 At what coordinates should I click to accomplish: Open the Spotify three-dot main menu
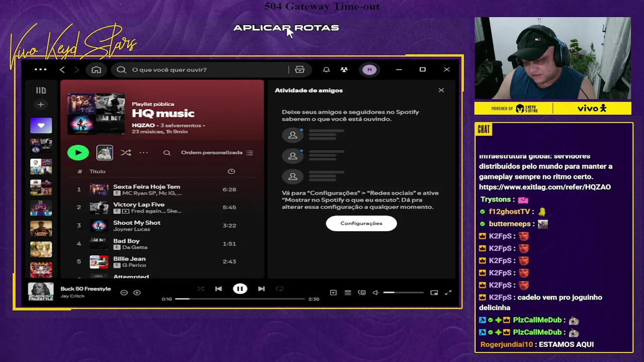[40, 69]
